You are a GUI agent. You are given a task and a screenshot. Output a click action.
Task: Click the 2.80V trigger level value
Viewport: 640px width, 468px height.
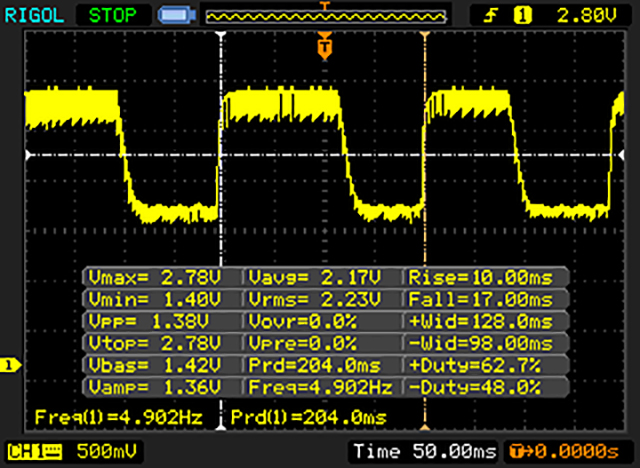(x=587, y=16)
